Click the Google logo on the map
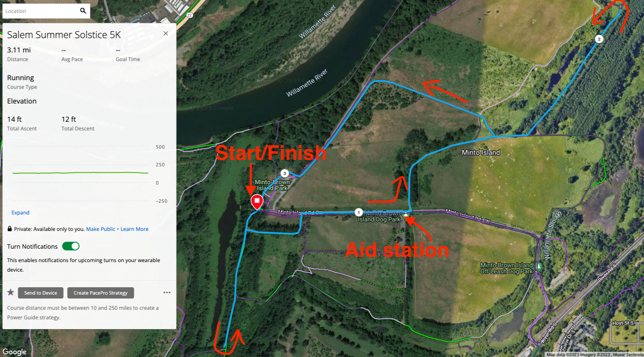Screen dimensions: 644x357 click(15, 352)
